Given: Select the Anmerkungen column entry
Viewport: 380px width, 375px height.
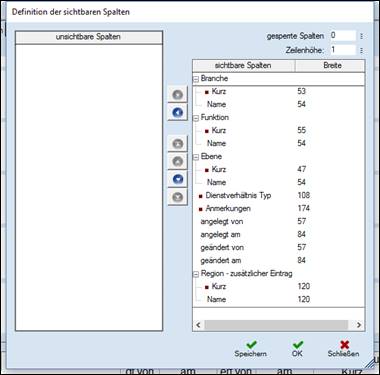Looking at the screenshot, I should tap(228, 208).
